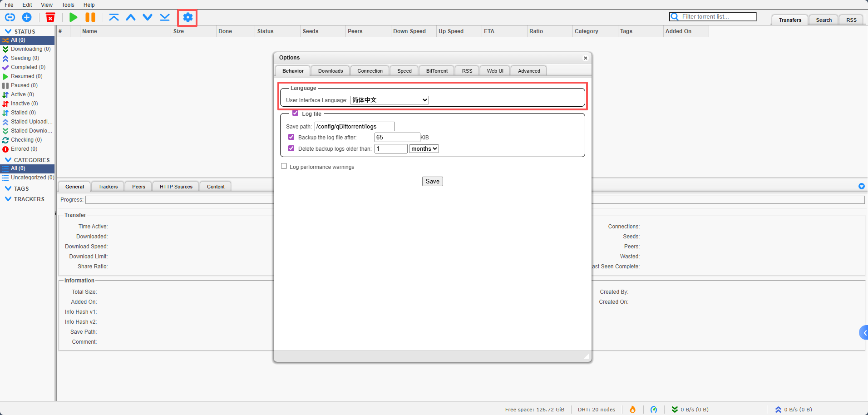
Task: Collapse the CATEGORIES sidebar section
Action: [x=8, y=160]
